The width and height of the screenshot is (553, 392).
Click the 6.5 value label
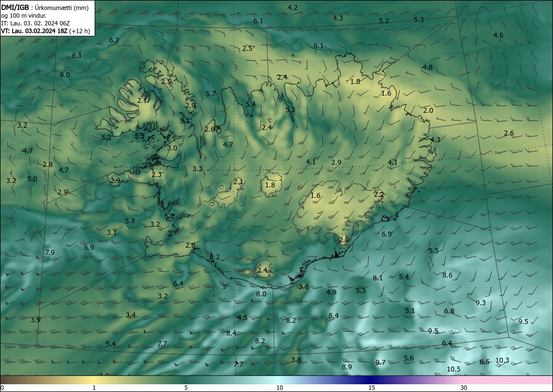pos(484,362)
